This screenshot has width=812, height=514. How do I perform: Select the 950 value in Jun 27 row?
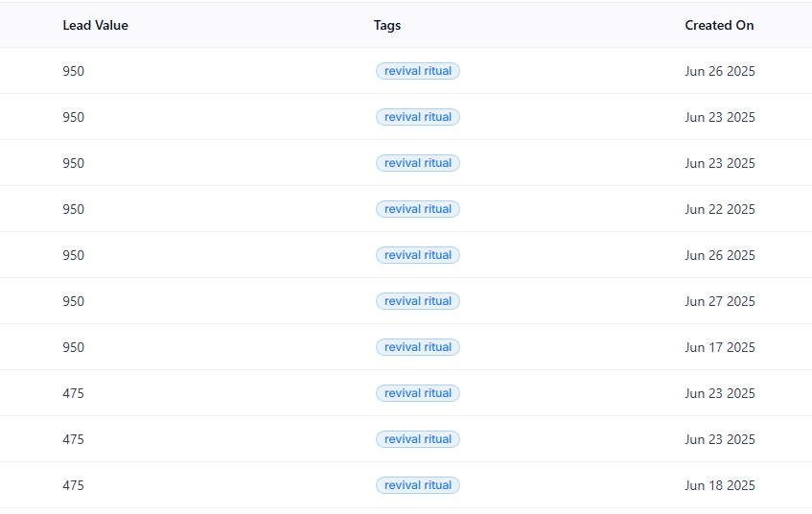[x=74, y=301]
